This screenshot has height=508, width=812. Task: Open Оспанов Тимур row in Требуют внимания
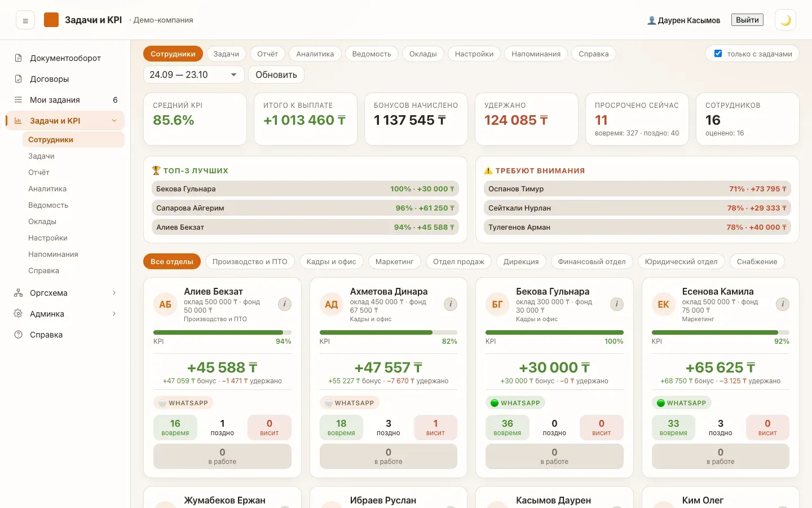coord(637,189)
